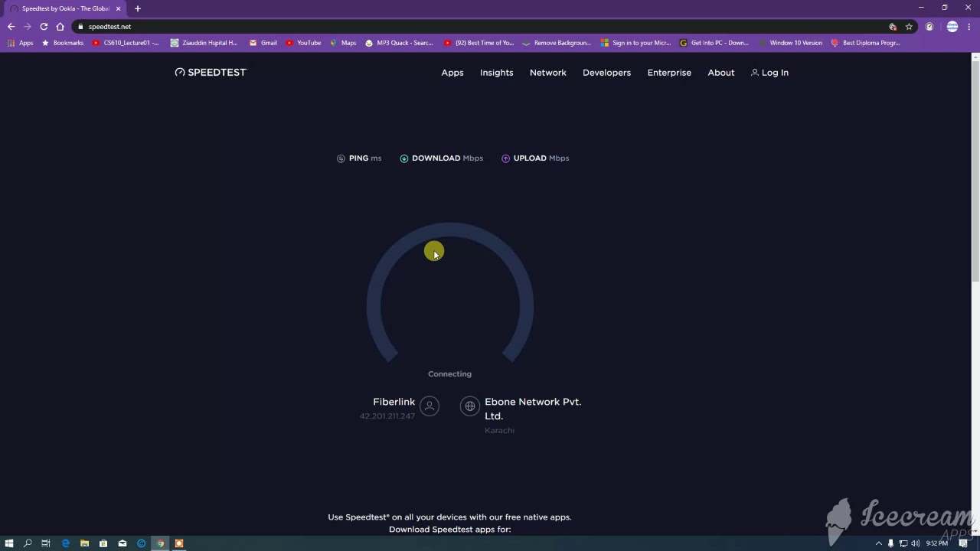Open Task View on the taskbar

click(46, 543)
